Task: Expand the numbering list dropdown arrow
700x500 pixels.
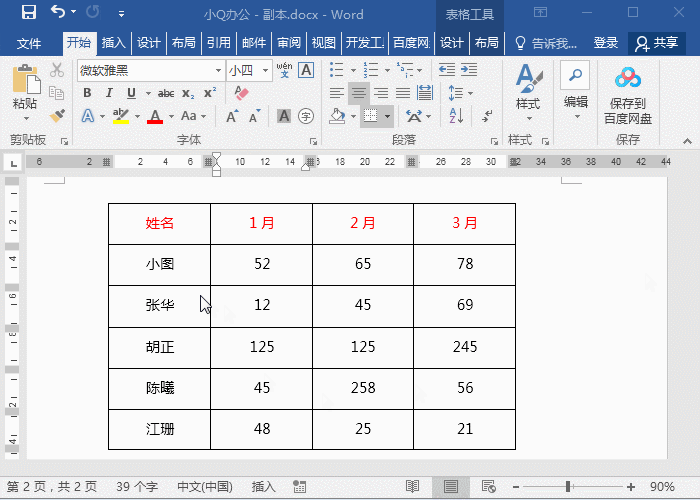Action: (387, 70)
